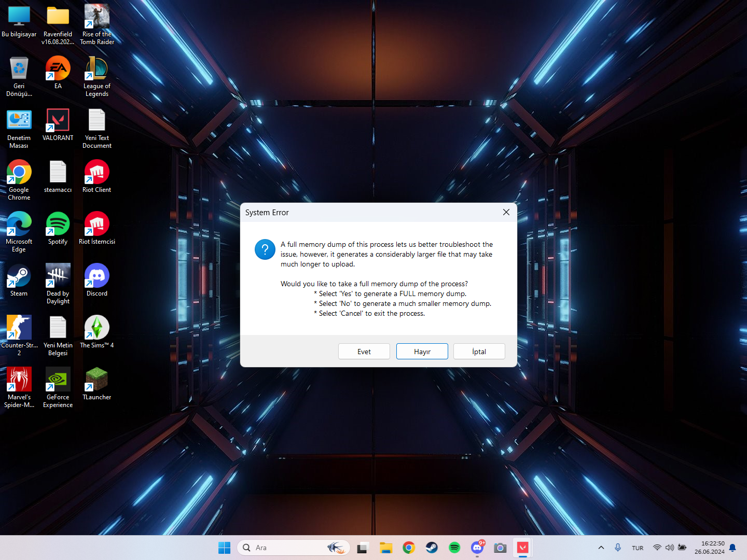The image size is (747, 560).
Task: Switch to VALORANT on the taskbar
Action: (x=523, y=548)
